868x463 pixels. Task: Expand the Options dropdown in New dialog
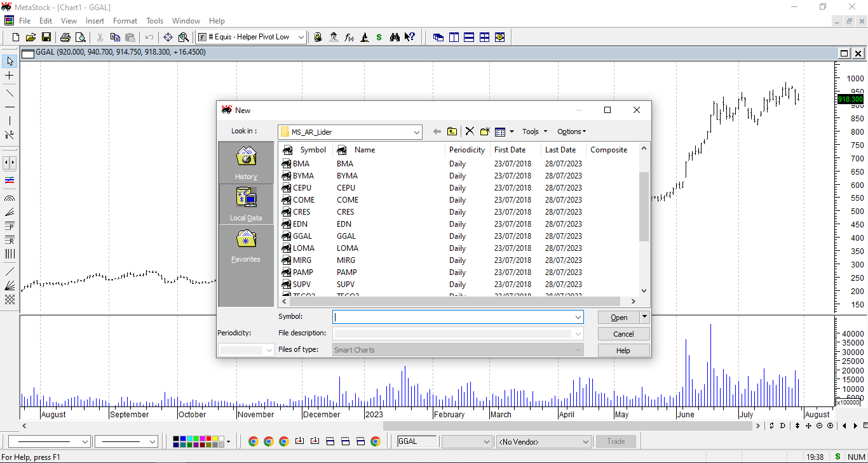[x=571, y=131]
